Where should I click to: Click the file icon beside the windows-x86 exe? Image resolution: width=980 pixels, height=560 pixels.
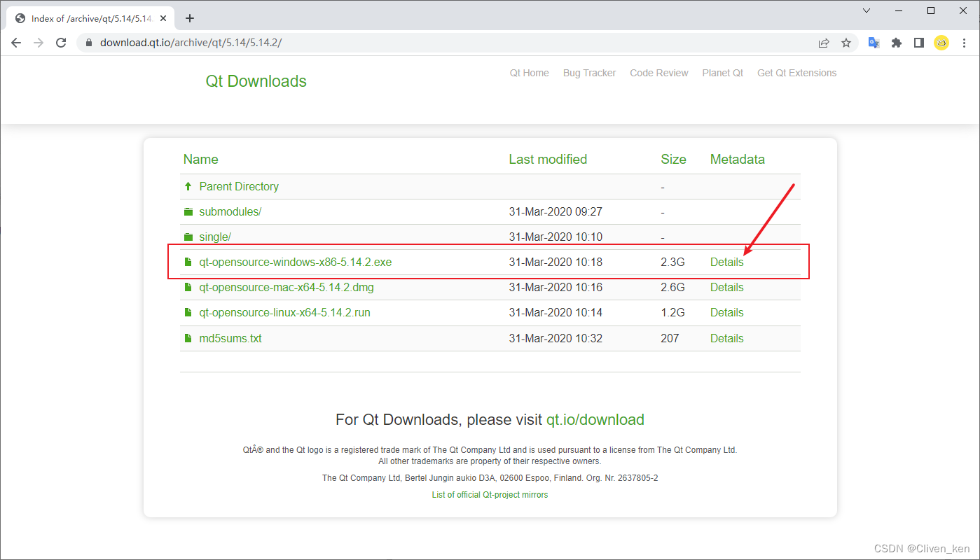click(188, 262)
